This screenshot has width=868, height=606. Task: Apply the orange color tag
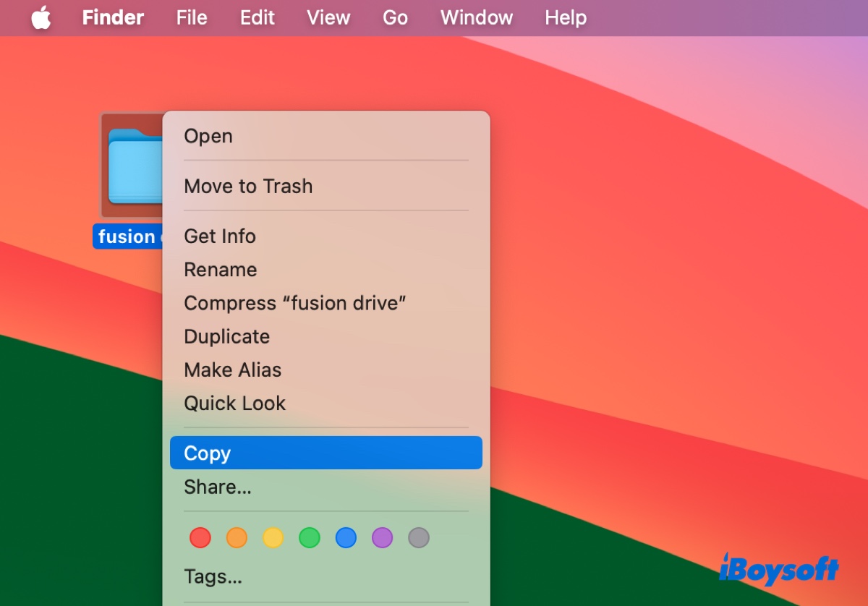[237, 538]
